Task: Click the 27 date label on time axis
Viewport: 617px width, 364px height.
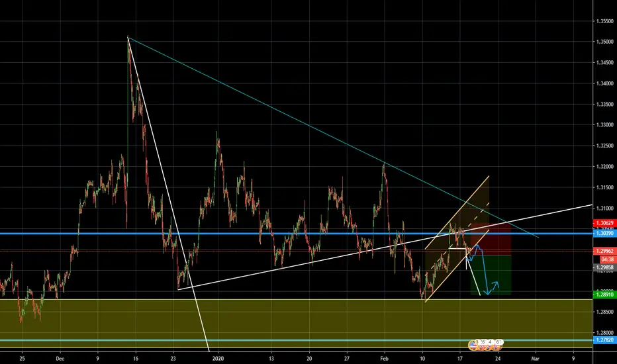Action: 347,359
